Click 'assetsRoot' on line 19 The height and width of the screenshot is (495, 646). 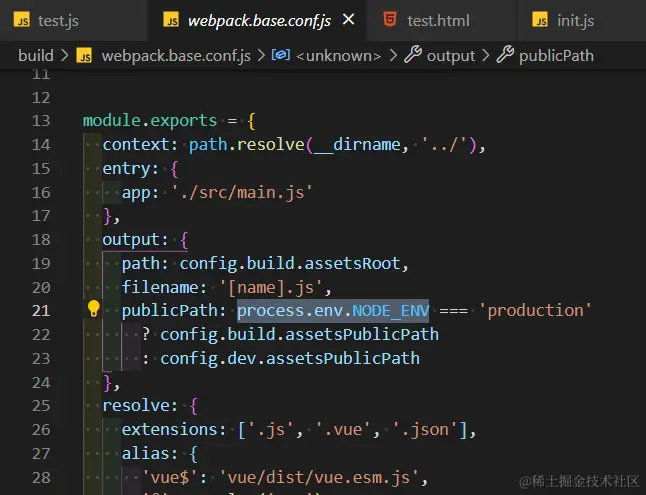(x=352, y=263)
